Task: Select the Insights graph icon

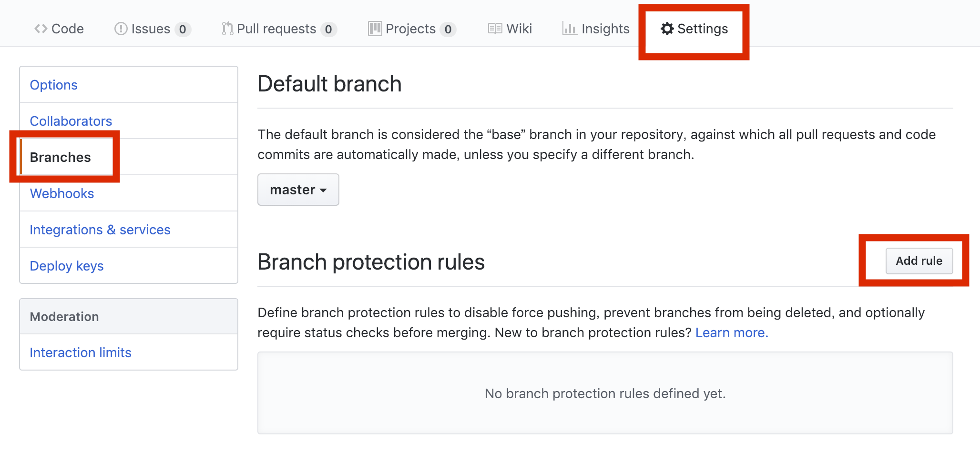Action: tap(570, 28)
